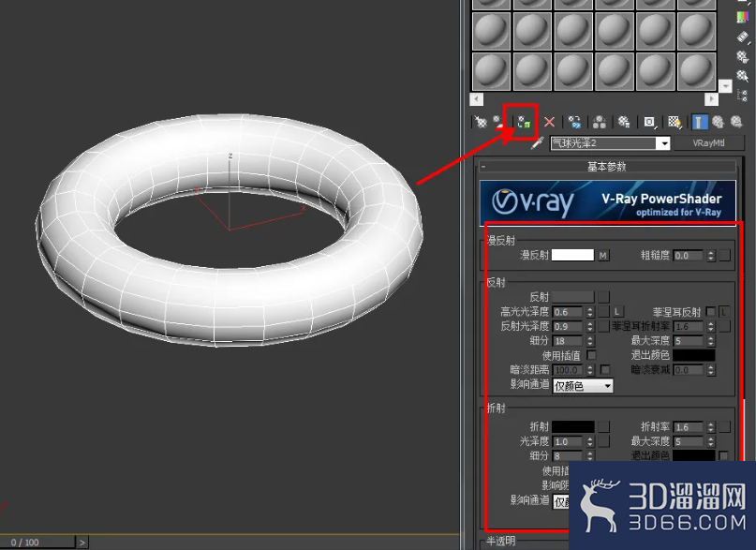Click the Put to Library icon
Viewport: 756px width, 550px height.
pyautogui.click(x=624, y=122)
